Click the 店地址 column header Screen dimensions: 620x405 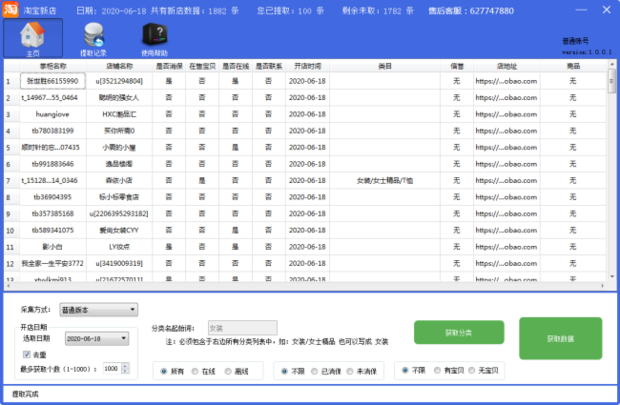(507, 66)
